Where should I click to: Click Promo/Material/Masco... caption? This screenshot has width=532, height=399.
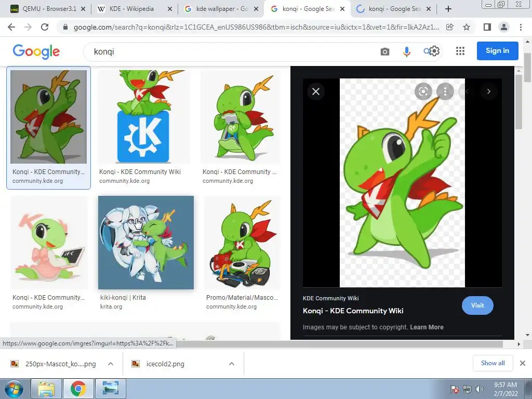[x=242, y=298]
